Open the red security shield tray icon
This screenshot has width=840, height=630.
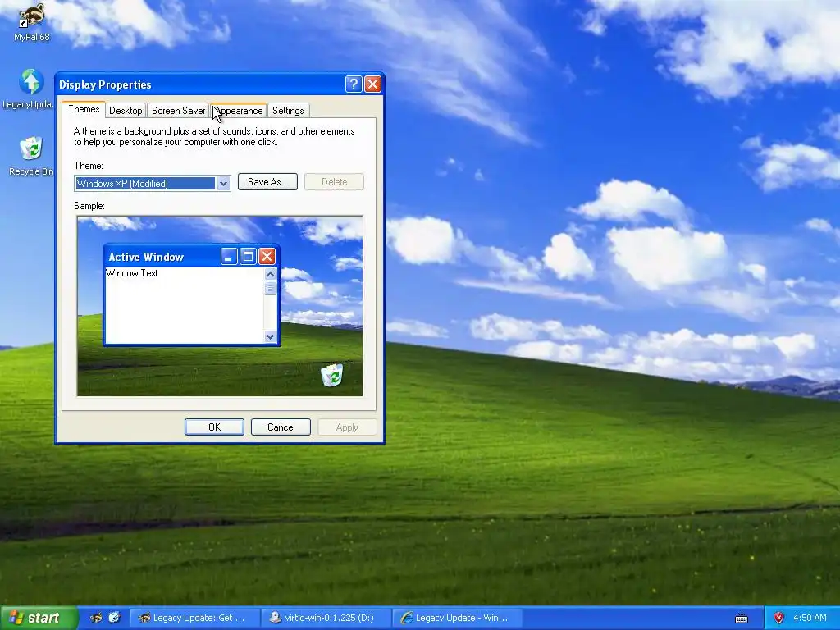point(779,618)
